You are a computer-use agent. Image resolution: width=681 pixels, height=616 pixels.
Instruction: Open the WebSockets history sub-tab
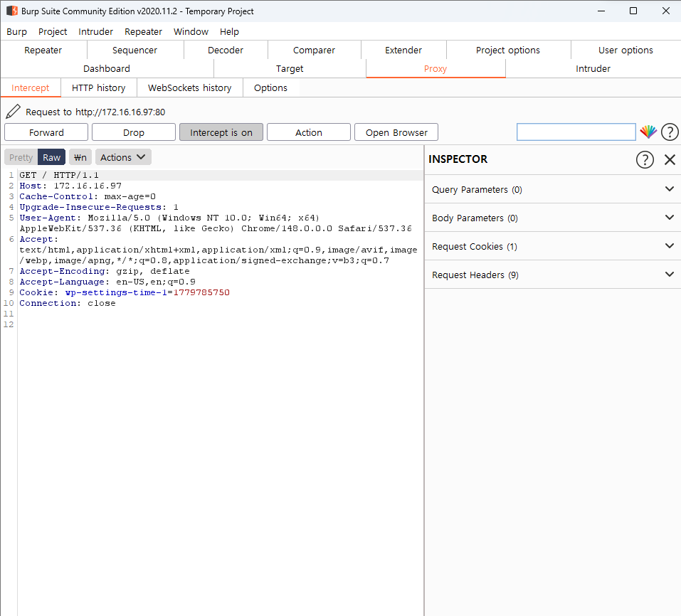189,87
